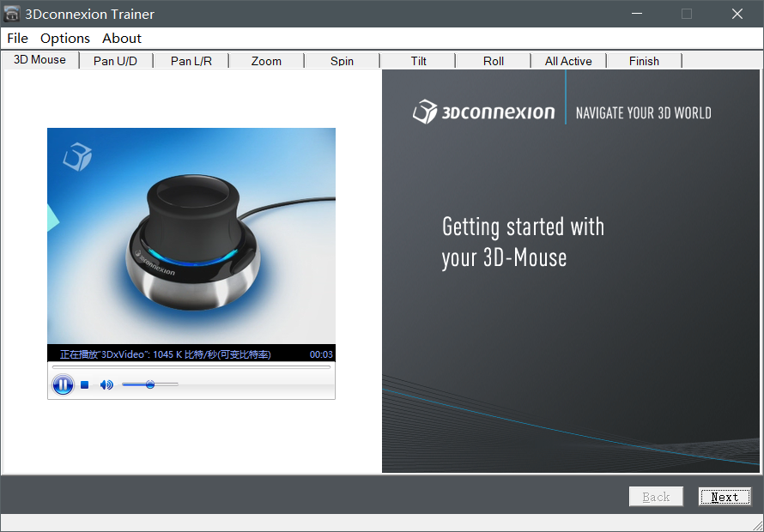This screenshot has height=532, width=764.
Task: Click the disabled Back button
Action: [x=656, y=497]
